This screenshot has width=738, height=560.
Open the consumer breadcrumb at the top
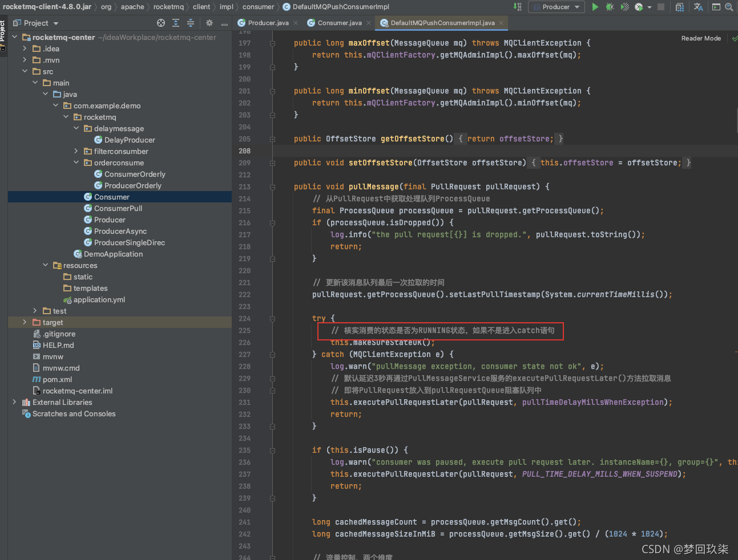coord(257,7)
